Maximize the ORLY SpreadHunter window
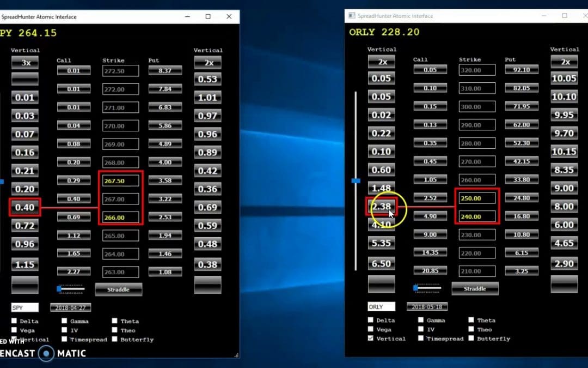 point(565,15)
